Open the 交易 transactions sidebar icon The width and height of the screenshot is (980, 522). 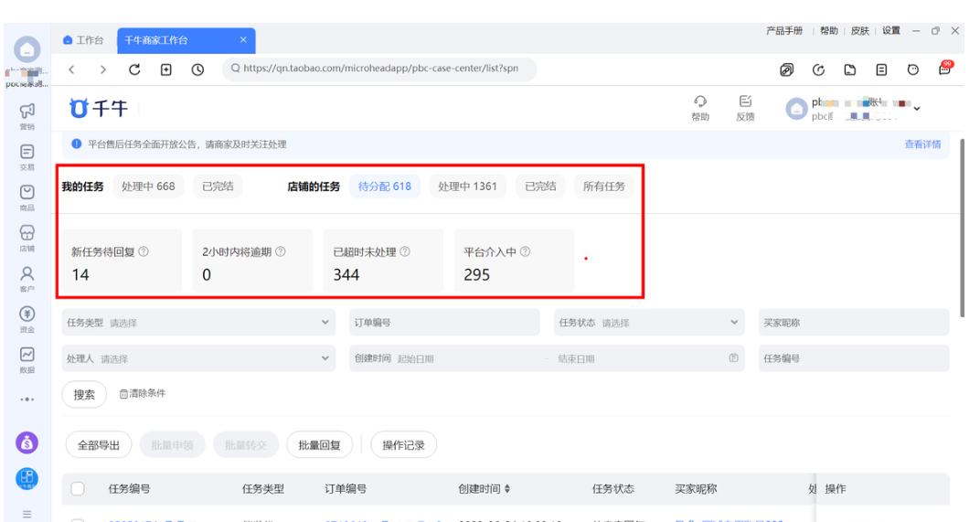[27, 154]
